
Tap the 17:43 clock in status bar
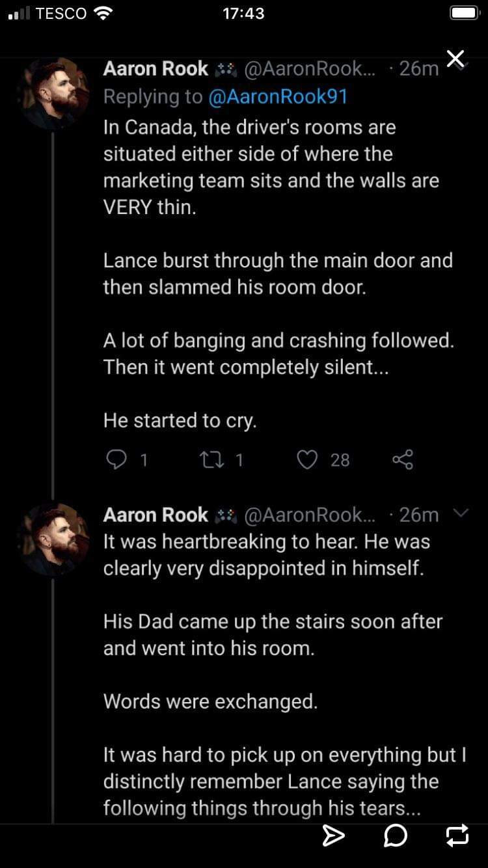pyautogui.click(x=243, y=14)
